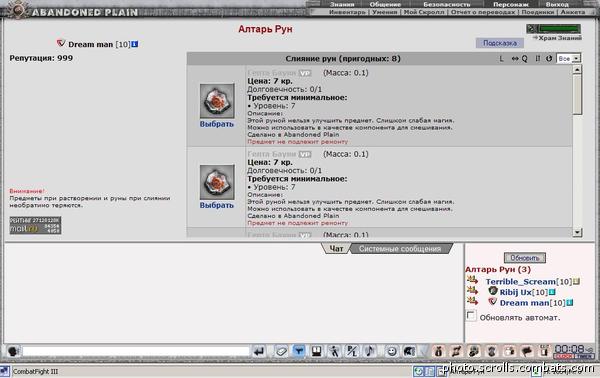The image size is (600, 378).
Task: Open the Мой Скролл link
Action: point(424,12)
